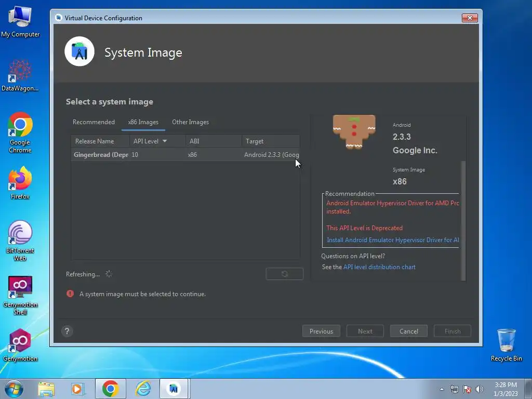Image resolution: width=532 pixels, height=399 pixels.
Task: Select the Gingerbread system image row
Action: click(x=185, y=155)
